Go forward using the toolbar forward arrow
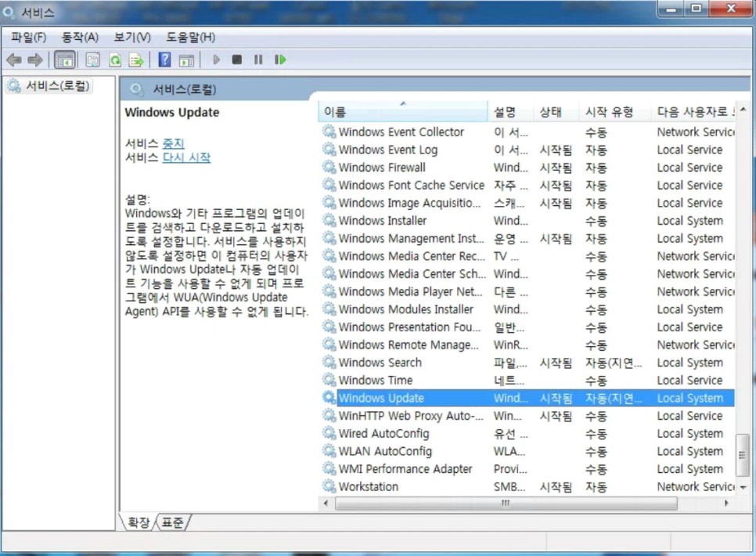The height and width of the screenshot is (556, 756). (34, 60)
